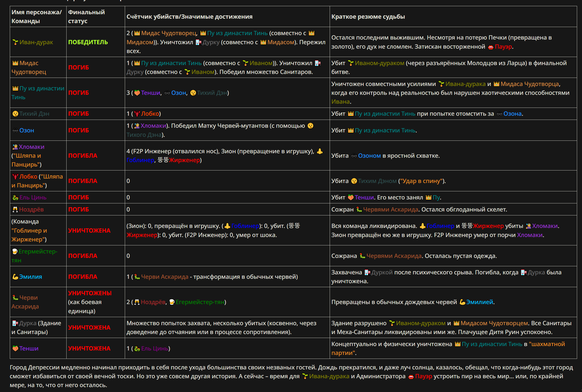Click the name "Озон" in the first column

pos(27,130)
